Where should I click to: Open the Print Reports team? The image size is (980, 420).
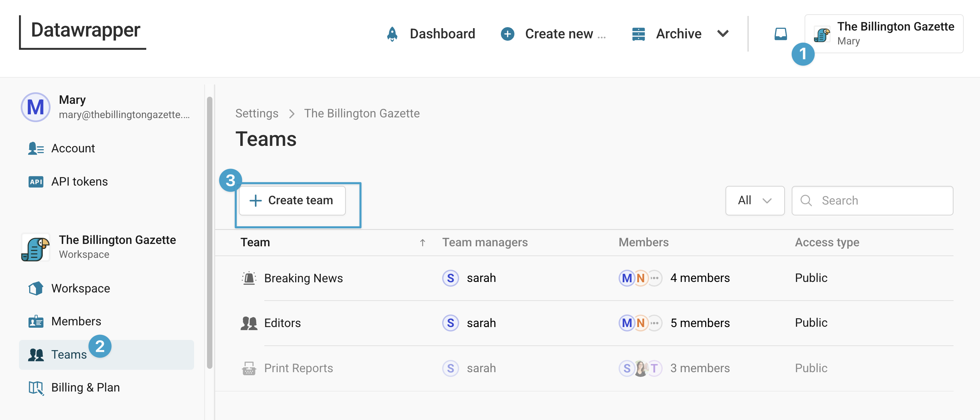point(299,368)
